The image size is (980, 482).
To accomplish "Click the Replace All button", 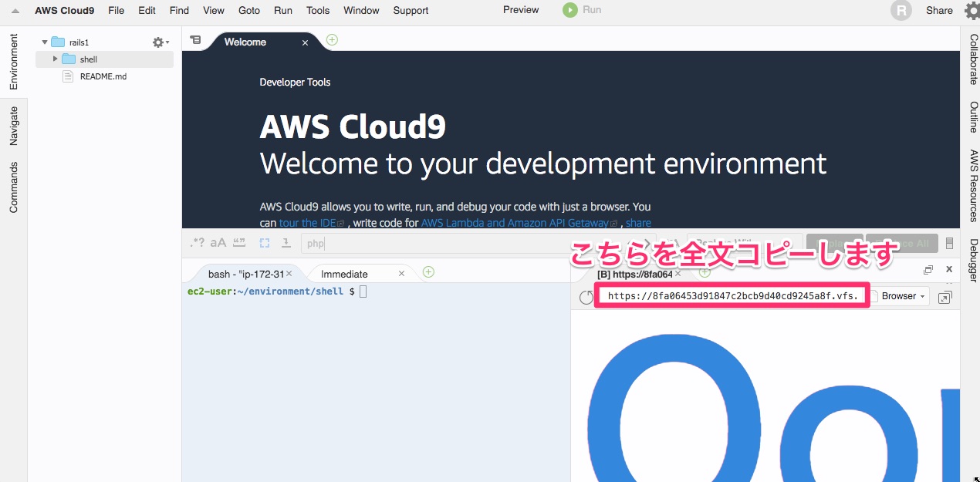I will (902, 244).
